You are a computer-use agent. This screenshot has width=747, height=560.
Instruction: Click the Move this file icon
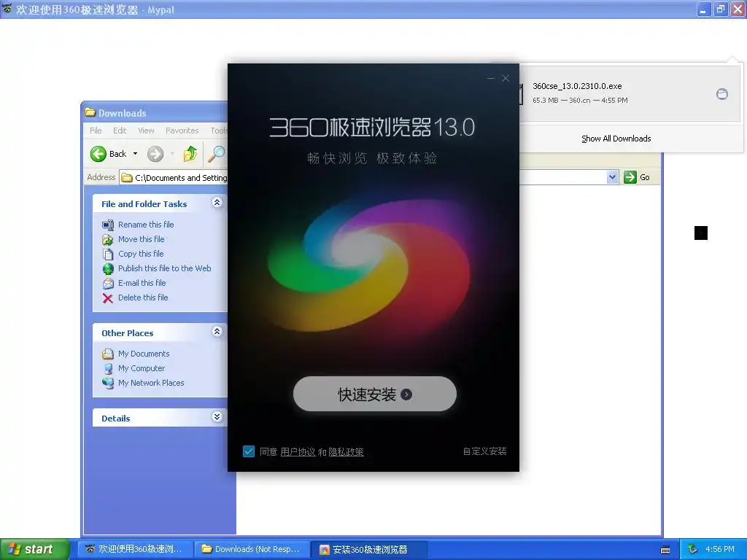tap(108, 239)
